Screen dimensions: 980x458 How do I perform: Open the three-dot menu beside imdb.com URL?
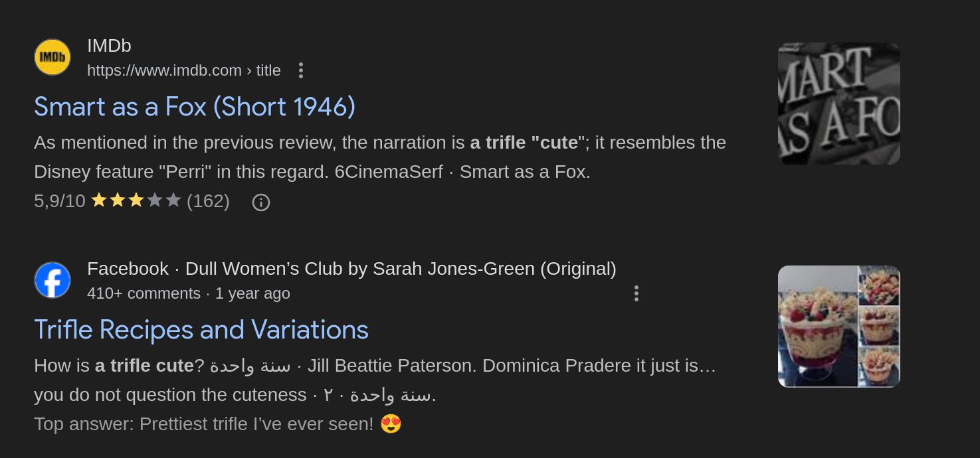pyautogui.click(x=301, y=70)
